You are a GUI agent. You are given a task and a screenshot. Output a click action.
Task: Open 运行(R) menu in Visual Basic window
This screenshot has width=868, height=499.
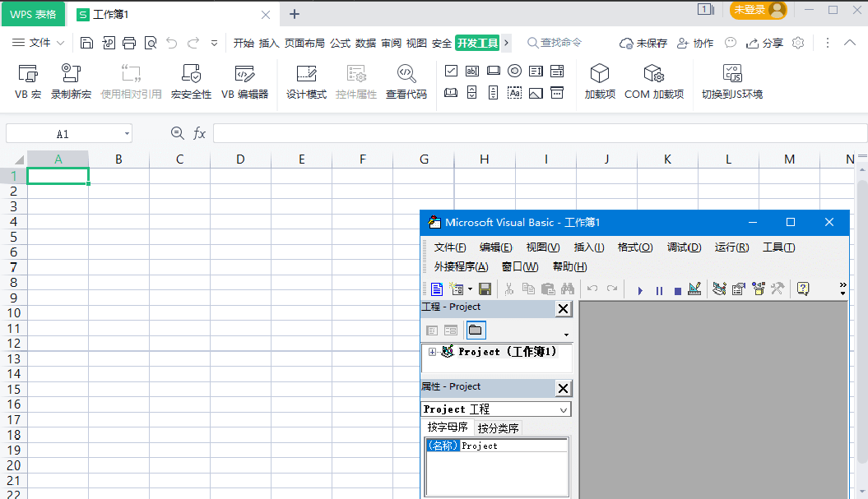click(731, 247)
